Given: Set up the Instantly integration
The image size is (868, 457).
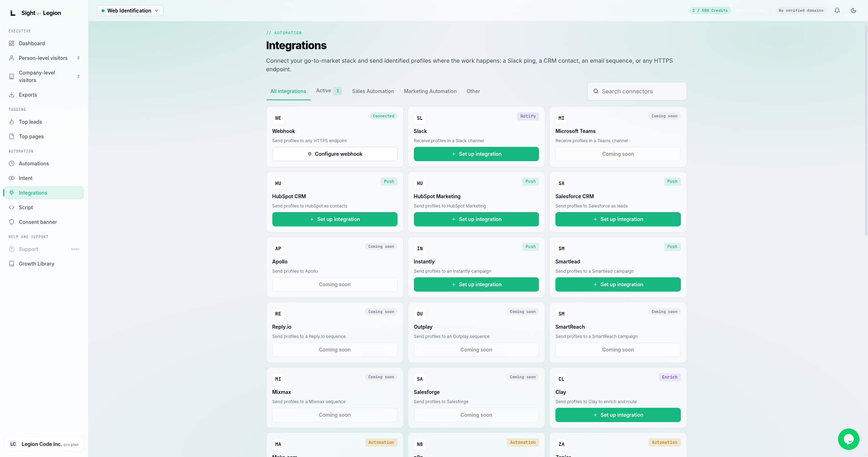Looking at the screenshot, I should tap(476, 284).
